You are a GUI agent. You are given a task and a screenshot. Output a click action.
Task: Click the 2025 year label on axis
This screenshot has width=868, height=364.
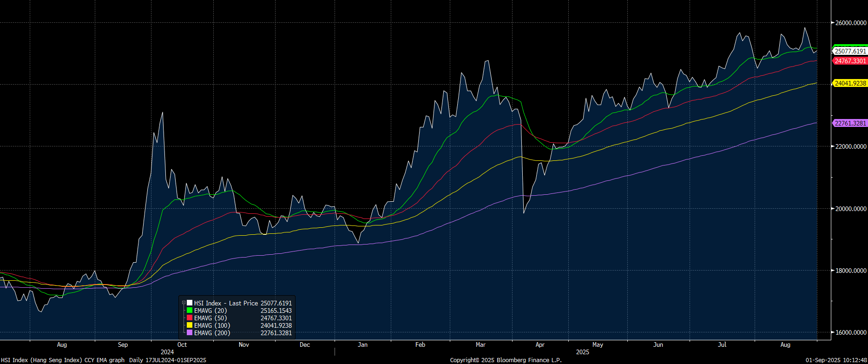click(582, 352)
